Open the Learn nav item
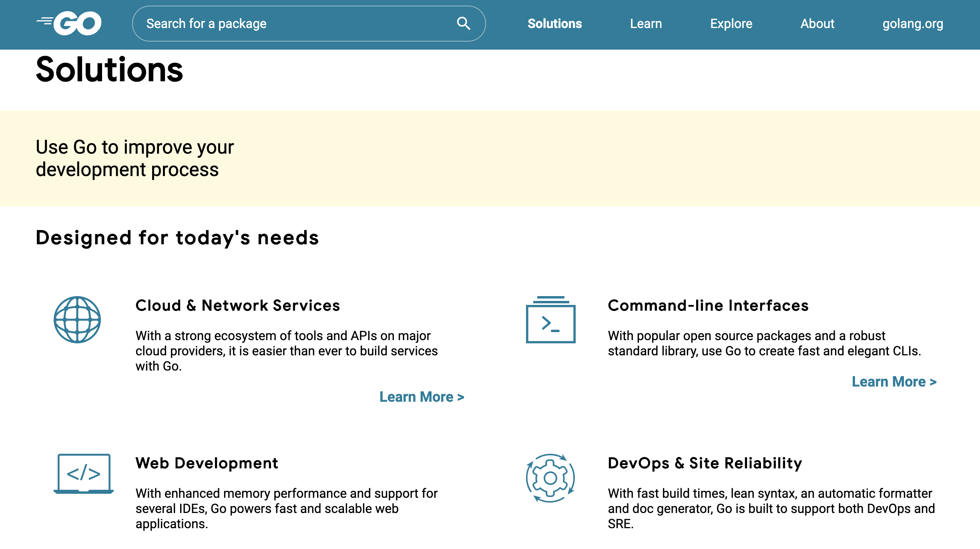The width and height of the screenshot is (980, 549). coord(646,24)
